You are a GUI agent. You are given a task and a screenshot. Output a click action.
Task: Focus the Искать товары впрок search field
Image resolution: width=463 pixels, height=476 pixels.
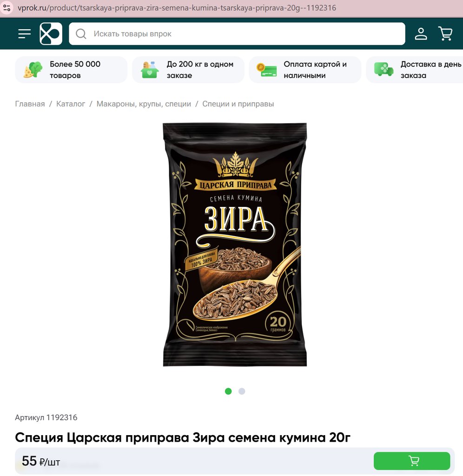[237, 33]
